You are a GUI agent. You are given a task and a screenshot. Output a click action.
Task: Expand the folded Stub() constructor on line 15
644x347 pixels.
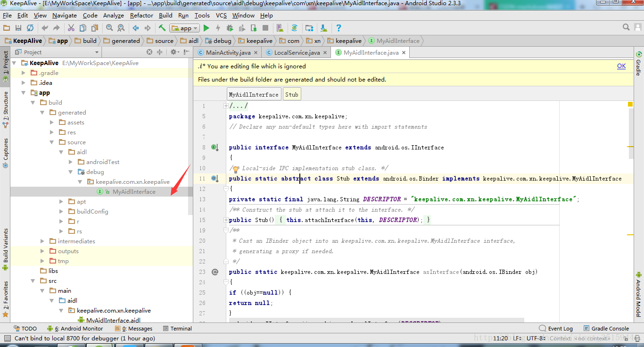tap(226, 220)
